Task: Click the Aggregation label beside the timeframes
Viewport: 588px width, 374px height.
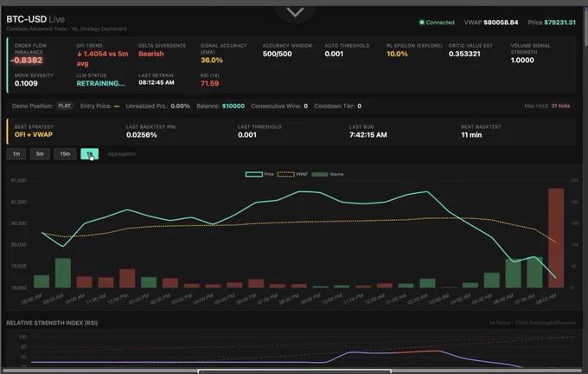Action: [x=122, y=154]
